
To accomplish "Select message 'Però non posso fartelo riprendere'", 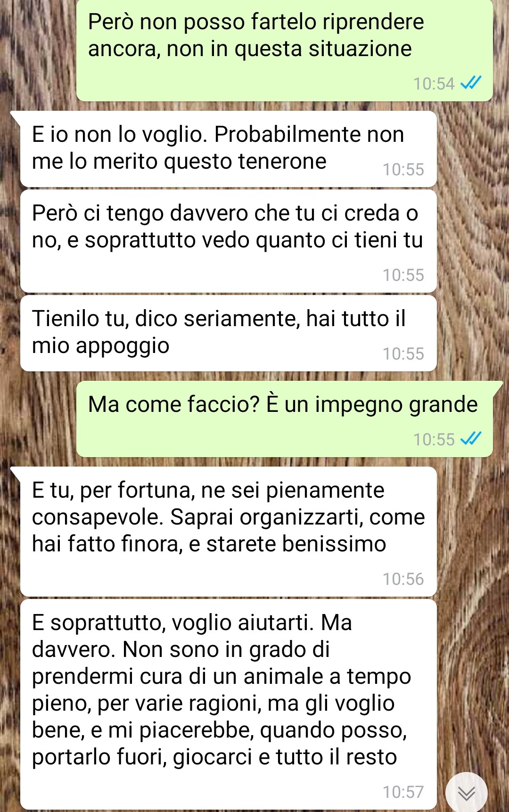I will point(284,50).
